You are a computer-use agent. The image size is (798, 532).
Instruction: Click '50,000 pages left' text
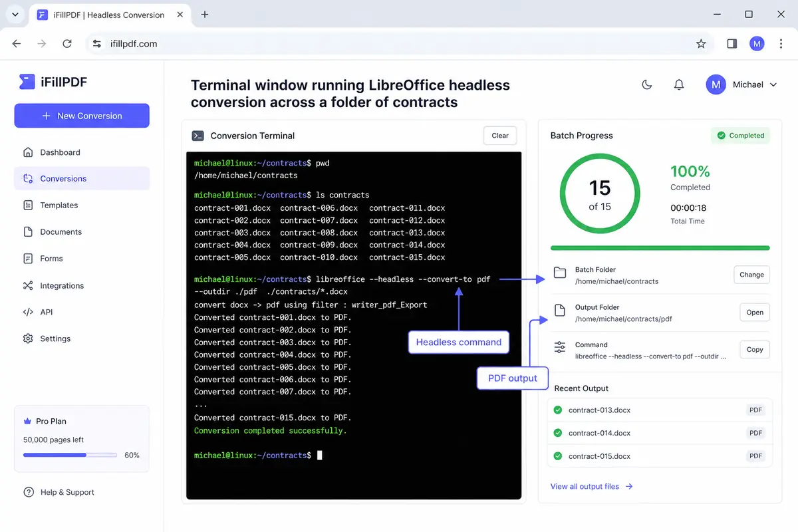(54, 440)
